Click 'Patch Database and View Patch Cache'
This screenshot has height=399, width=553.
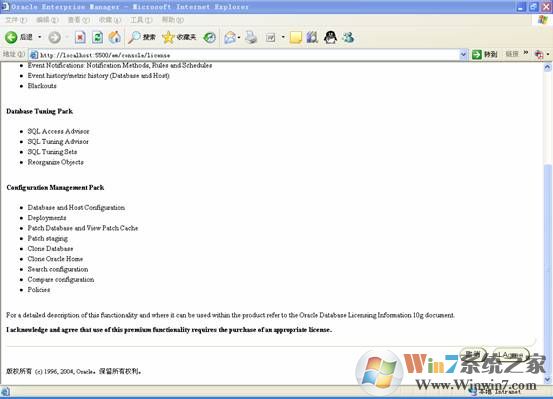pos(83,228)
